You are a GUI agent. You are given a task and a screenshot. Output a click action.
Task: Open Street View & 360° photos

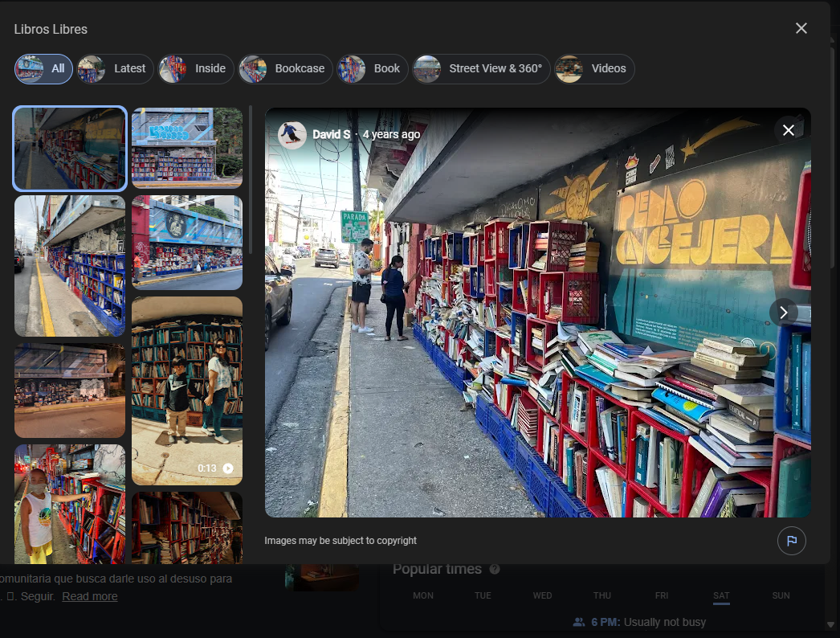(481, 69)
